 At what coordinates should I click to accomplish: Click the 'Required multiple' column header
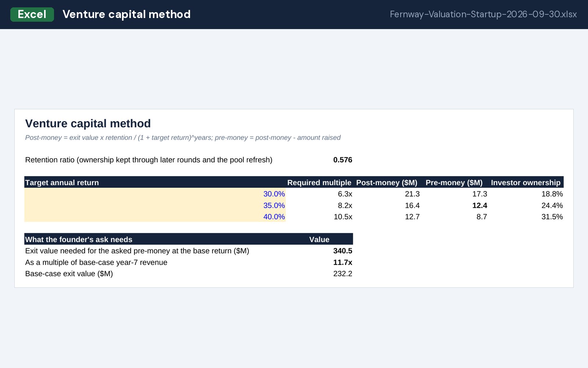pos(319,183)
